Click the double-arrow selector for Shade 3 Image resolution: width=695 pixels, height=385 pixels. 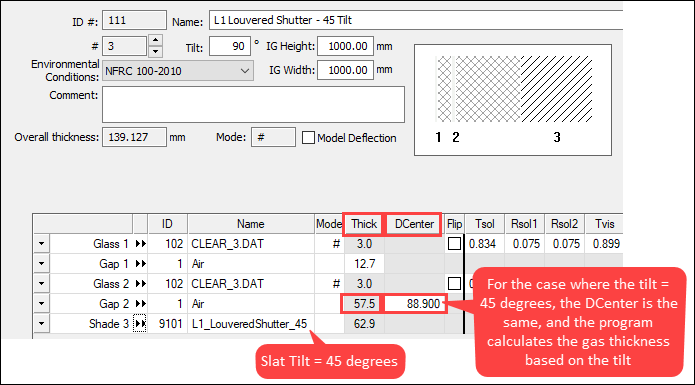pyautogui.click(x=140, y=324)
